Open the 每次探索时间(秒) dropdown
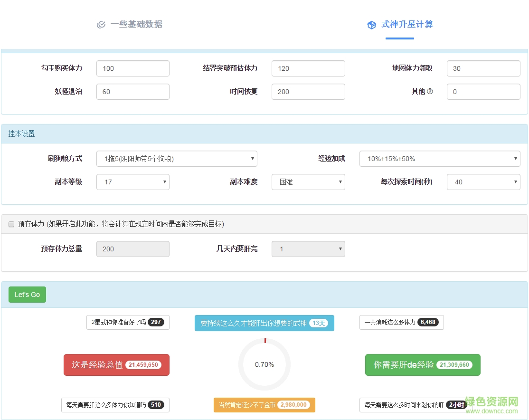This screenshot has height=420, width=529. pos(483,182)
